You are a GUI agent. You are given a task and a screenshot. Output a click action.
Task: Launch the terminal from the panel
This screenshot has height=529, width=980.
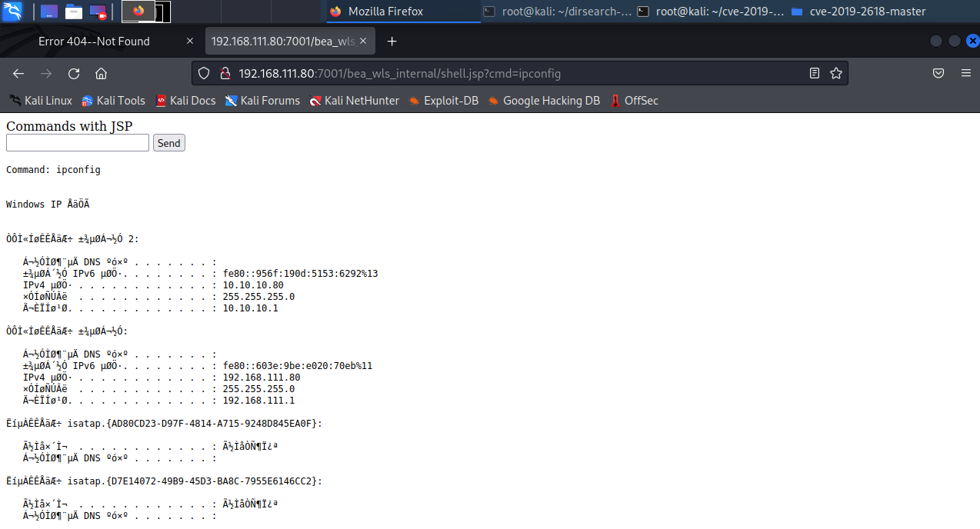point(48,12)
